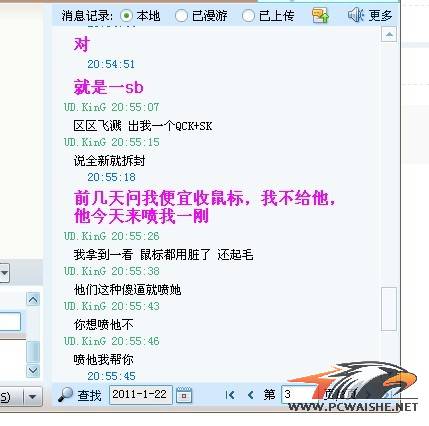This screenshot has width=429, height=426.
Task: Go to previous page of records
Action: pos(251,395)
